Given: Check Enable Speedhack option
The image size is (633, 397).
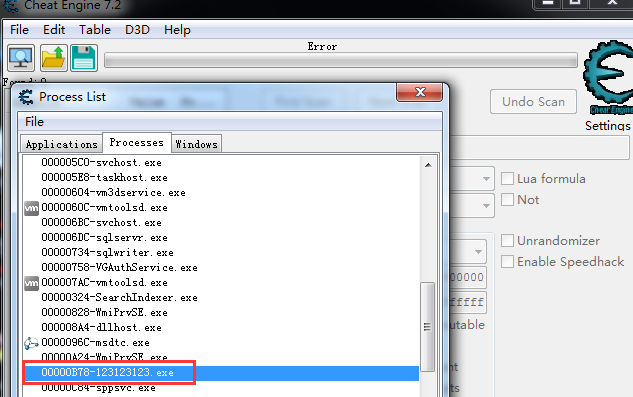Looking at the screenshot, I should pos(507,262).
